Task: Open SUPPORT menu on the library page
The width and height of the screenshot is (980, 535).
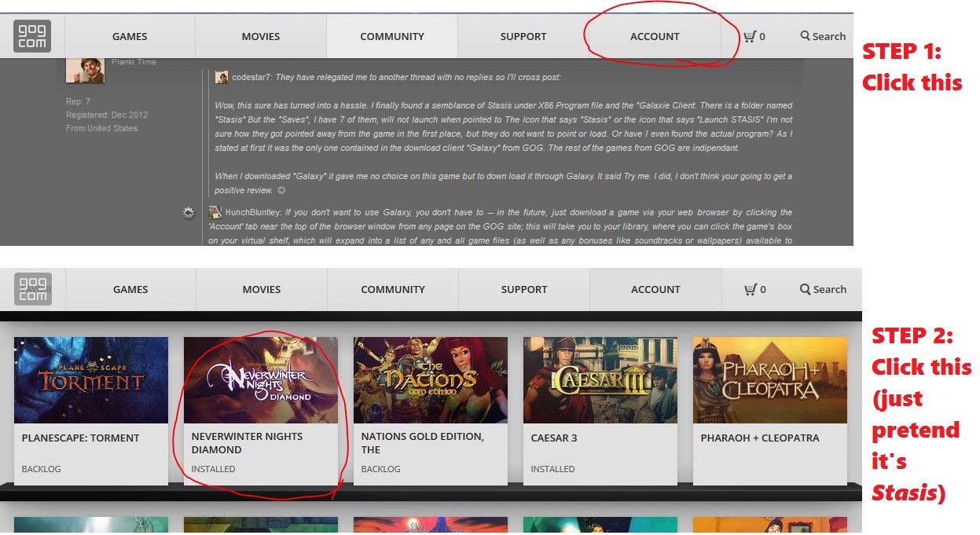Action: coord(524,289)
